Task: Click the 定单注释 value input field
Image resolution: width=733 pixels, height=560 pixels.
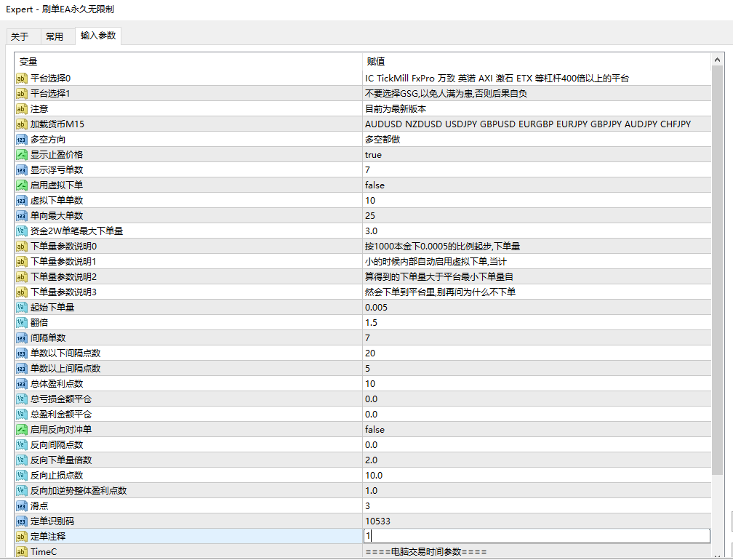Action: [x=537, y=536]
